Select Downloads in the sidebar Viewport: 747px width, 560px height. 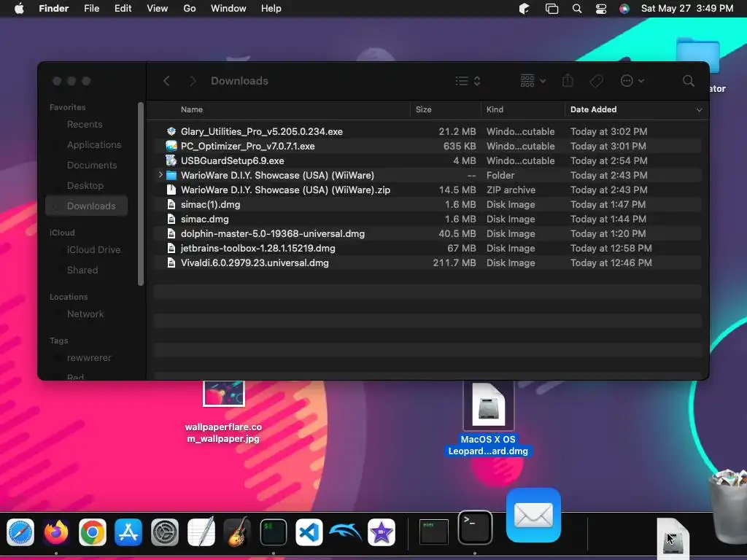(x=87, y=206)
